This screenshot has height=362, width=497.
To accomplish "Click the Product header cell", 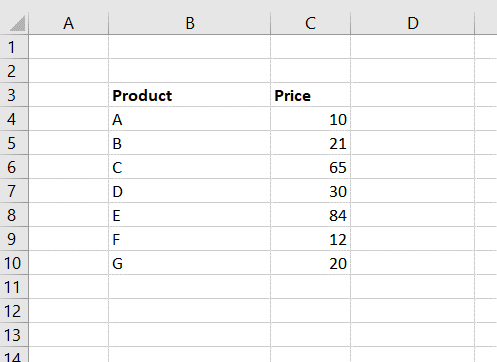I will 190,95.
